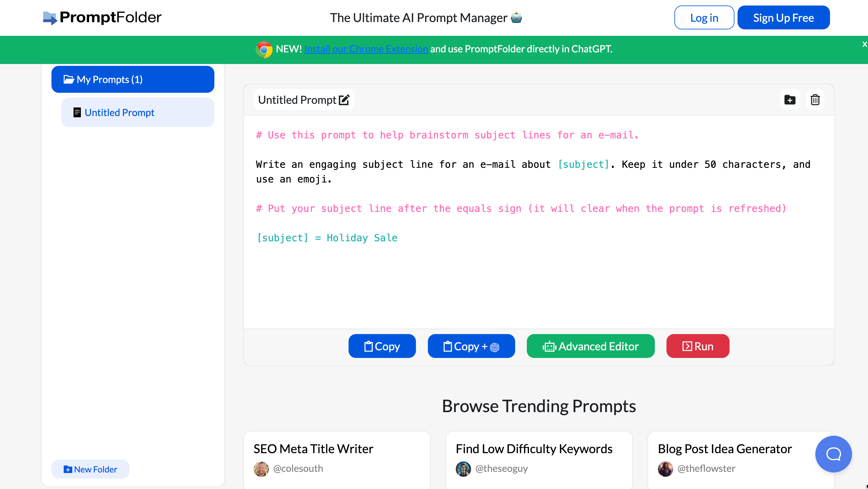Click inside the prompt text editor
The width and height of the screenshot is (868, 489).
point(539,222)
